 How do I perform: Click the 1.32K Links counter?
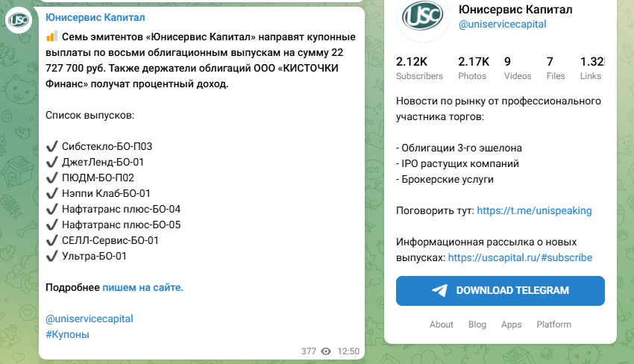[592, 68]
